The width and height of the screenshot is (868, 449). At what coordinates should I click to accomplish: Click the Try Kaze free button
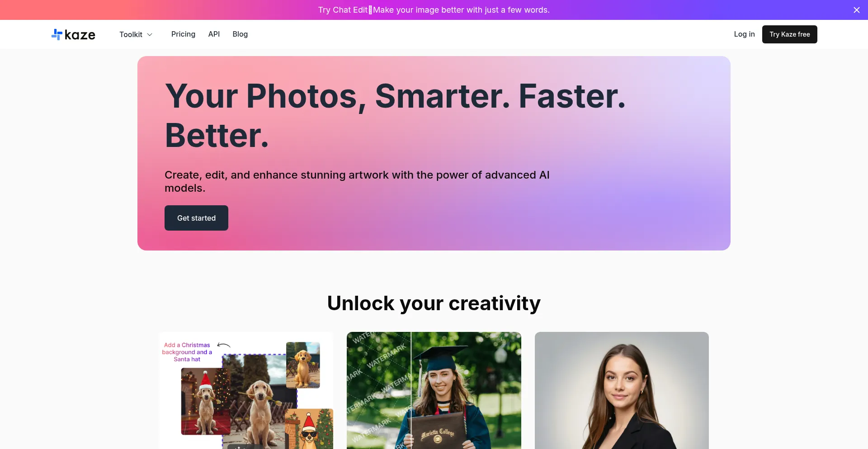tap(789, 34)
